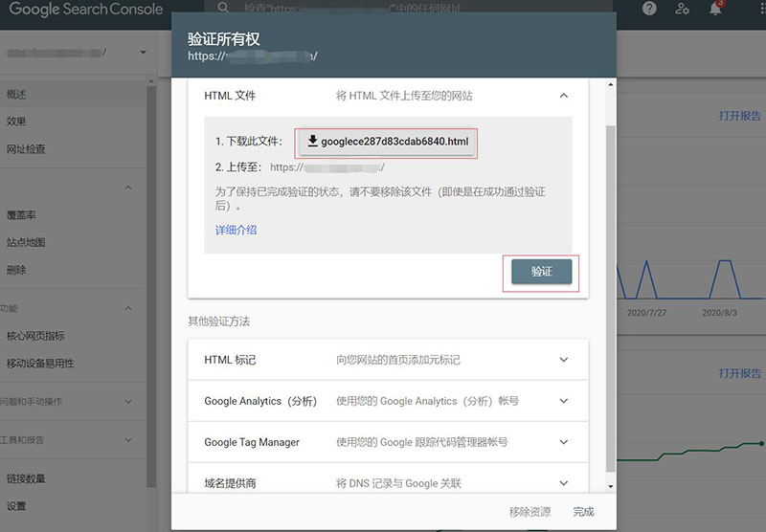Click the 2020/7/27 chart date label
Viewport: 766px width, 532px height.
pos(647,313)
